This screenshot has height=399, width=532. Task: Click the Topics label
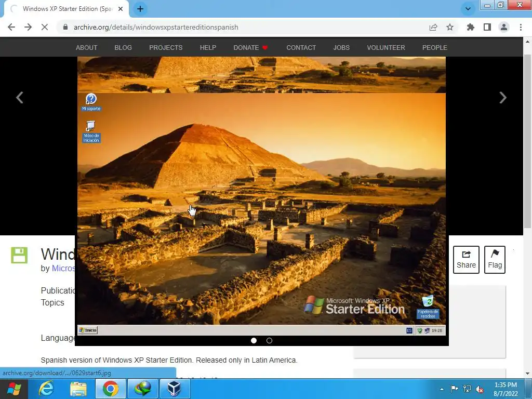tap(52, 303)
